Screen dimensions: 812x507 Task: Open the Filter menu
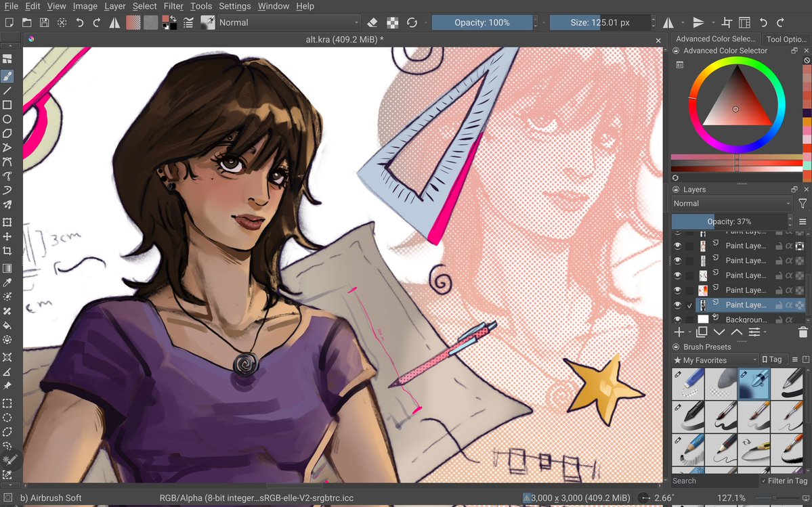click(x=173, y=6)
